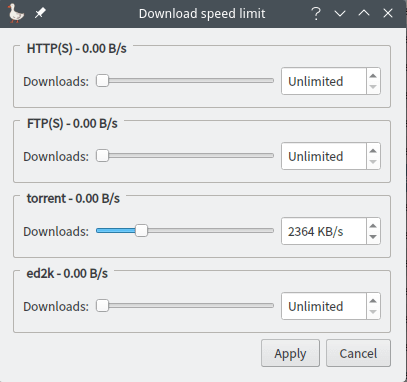Image resolution: width=407 pixels, height=382 pixels.
Task: Lower the torrent limit using down arrow
Action: tap(373, 237)
